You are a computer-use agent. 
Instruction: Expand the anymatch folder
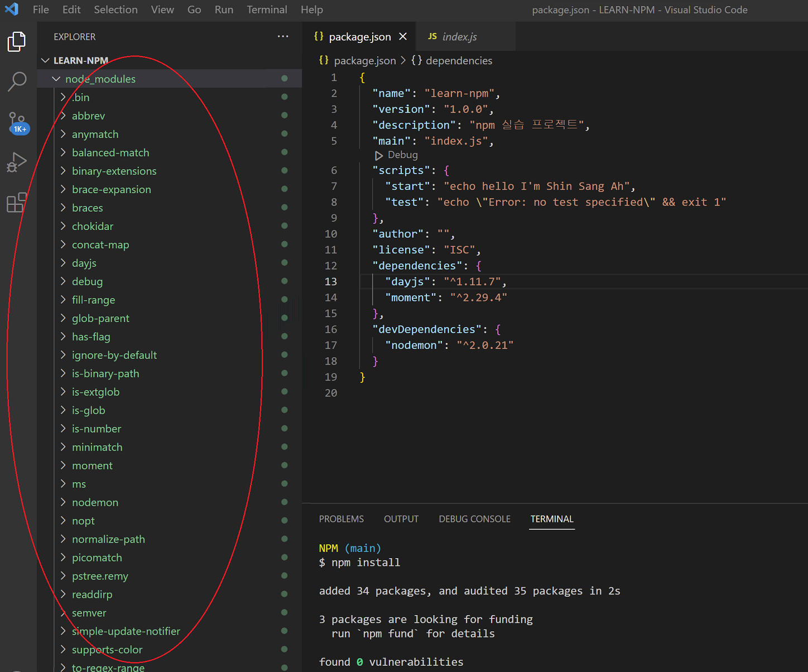coord(169,134)
